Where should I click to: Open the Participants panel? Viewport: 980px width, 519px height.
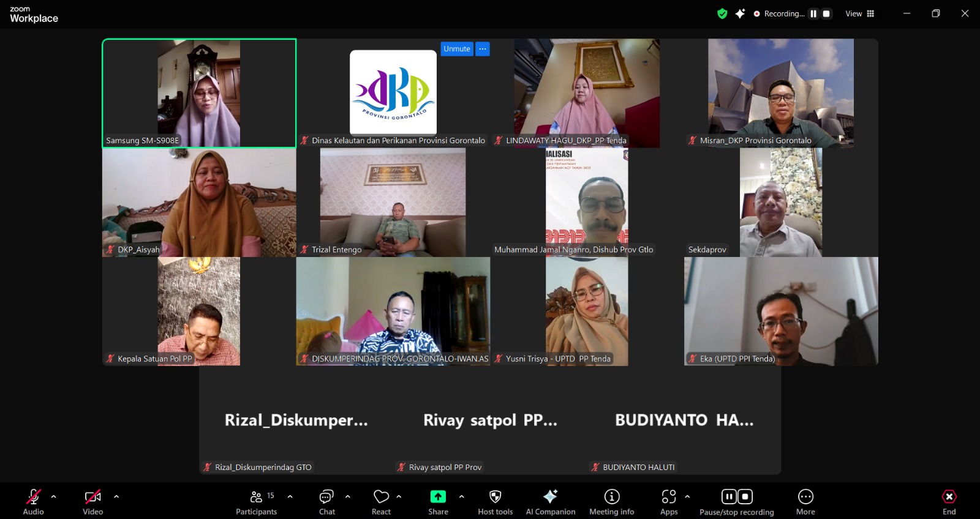[x=256, y=502]
